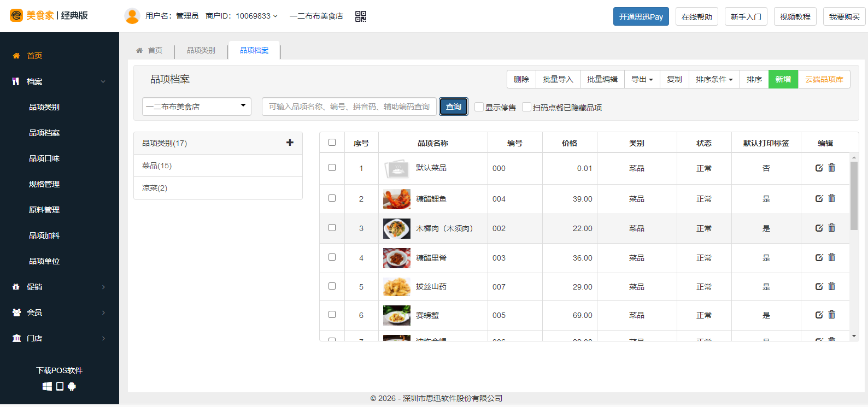Edit the 糖醋里脊 row
The height and width of the screenshot is (407, 868).
(x=819, y=258)
